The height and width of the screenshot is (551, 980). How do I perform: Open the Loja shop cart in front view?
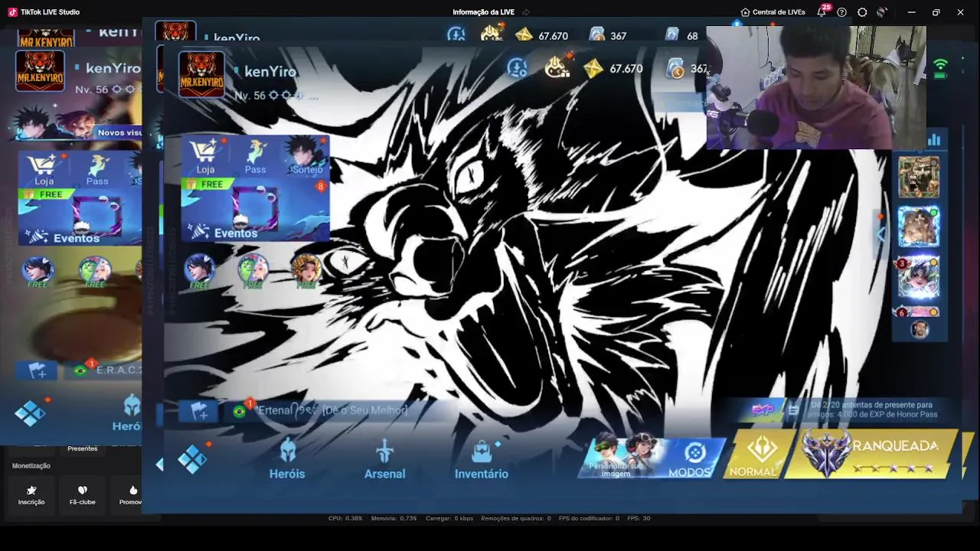coord(205,156)
